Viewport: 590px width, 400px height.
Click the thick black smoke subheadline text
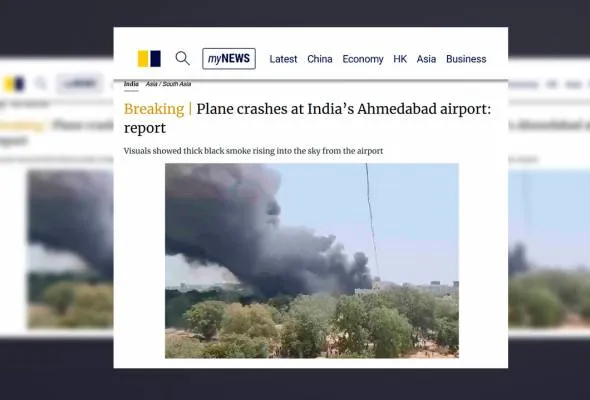253,151
